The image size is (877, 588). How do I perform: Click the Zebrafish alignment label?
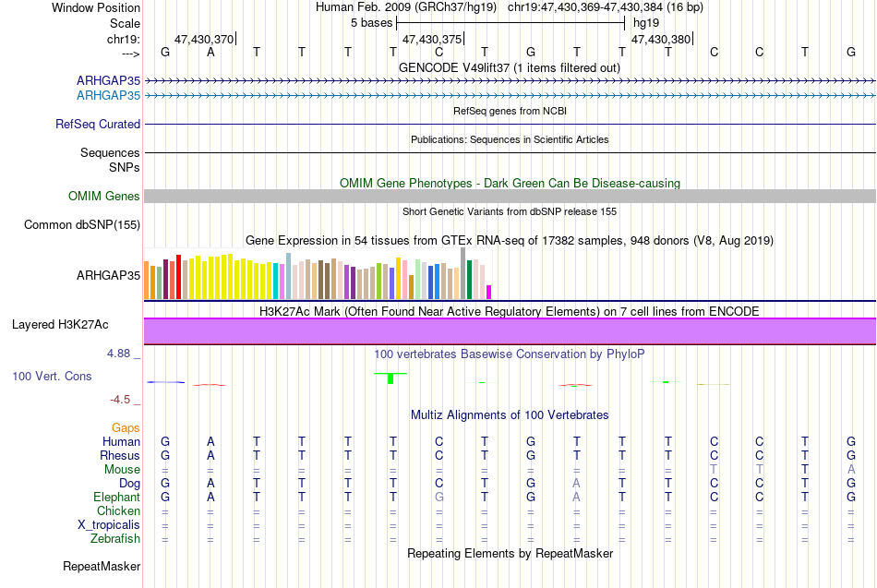click(115, 538)
